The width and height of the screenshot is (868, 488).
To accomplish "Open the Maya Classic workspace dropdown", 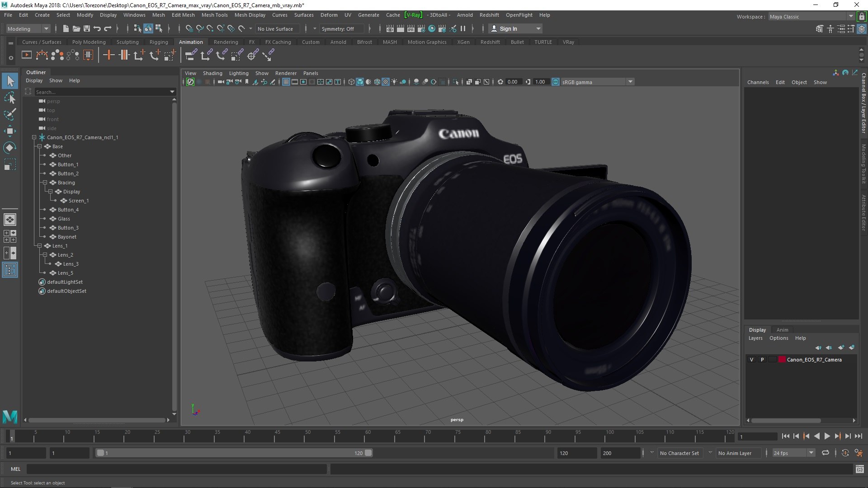I will tap(811, 17).
